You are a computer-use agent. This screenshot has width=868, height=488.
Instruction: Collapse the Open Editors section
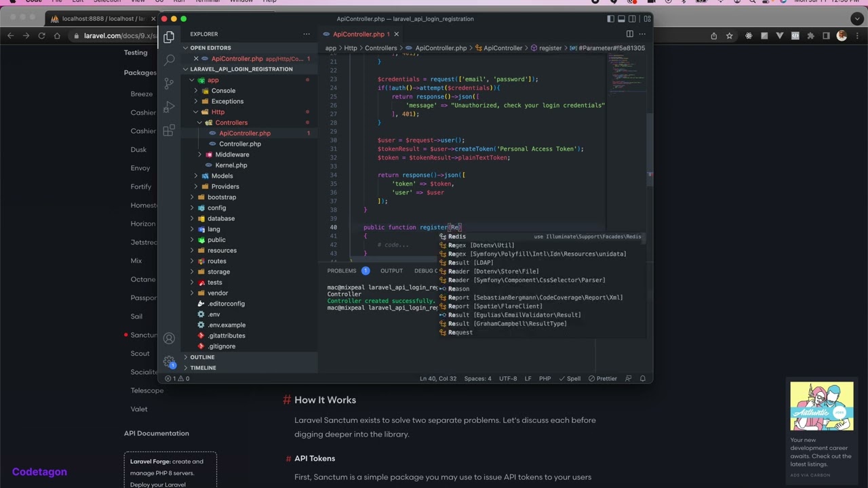[210, 48]
